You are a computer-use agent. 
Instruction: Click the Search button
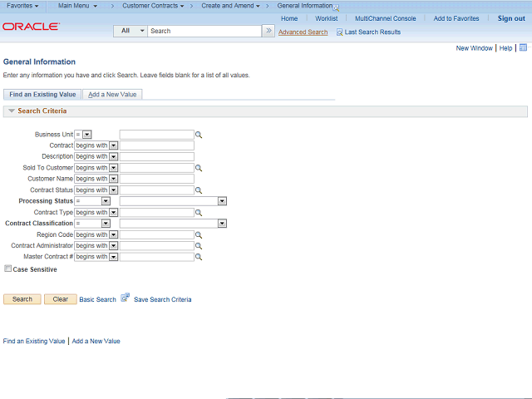click(x=22, y=299)
